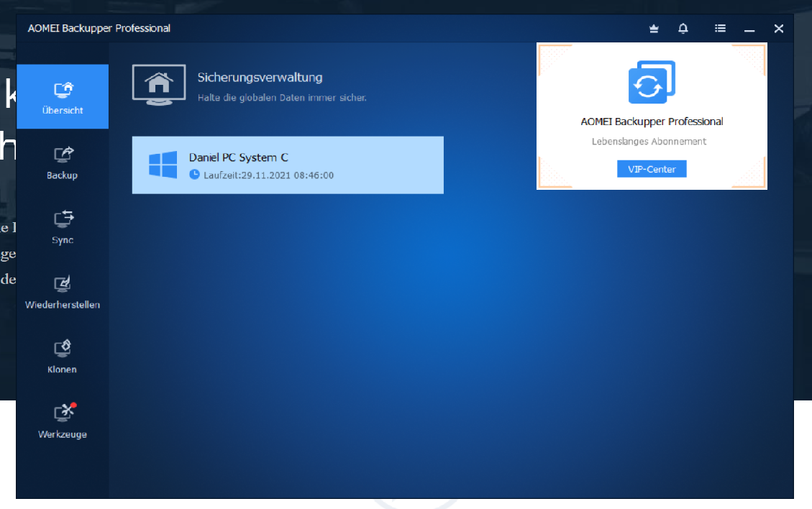Go to the Klonen clone section

click(x=62, y=357)
